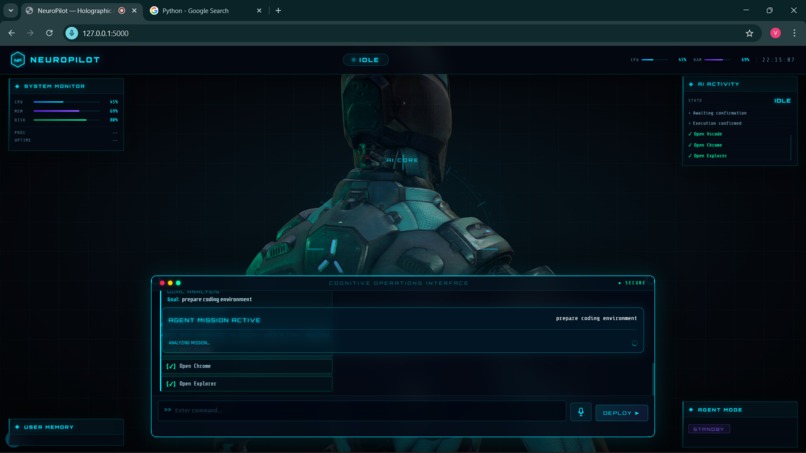806x453 pixels.
Task: Click the AI ACTIVITY panel header
Action: pos(740,84)
